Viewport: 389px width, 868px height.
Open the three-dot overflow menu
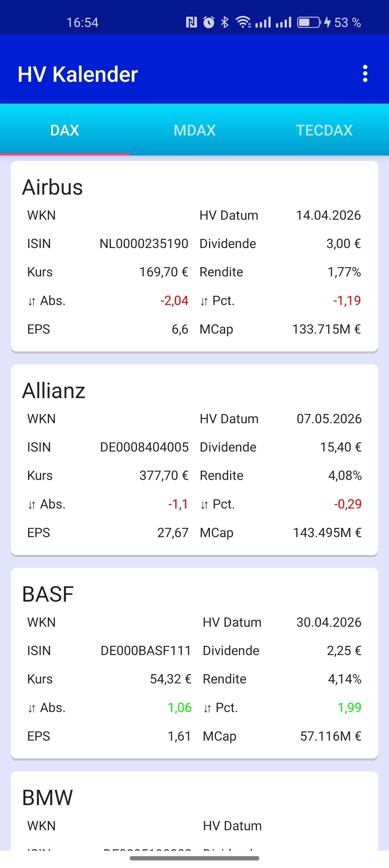(x=365, y=74)
